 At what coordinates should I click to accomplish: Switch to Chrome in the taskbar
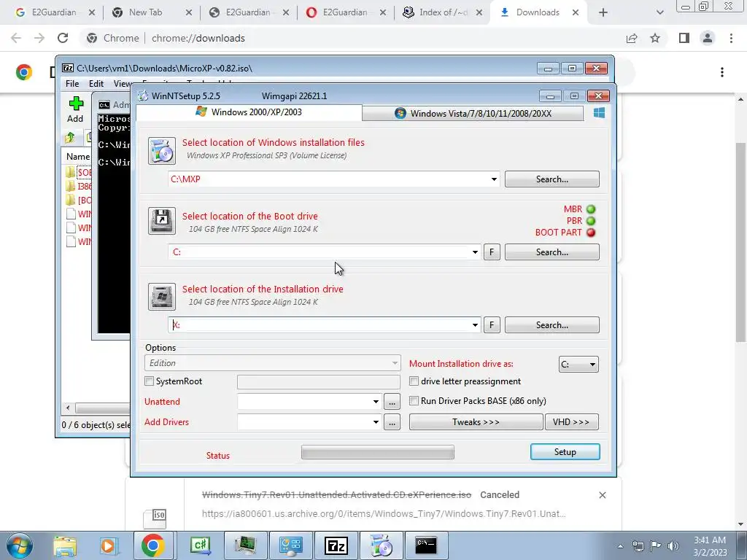click(152, 545)
